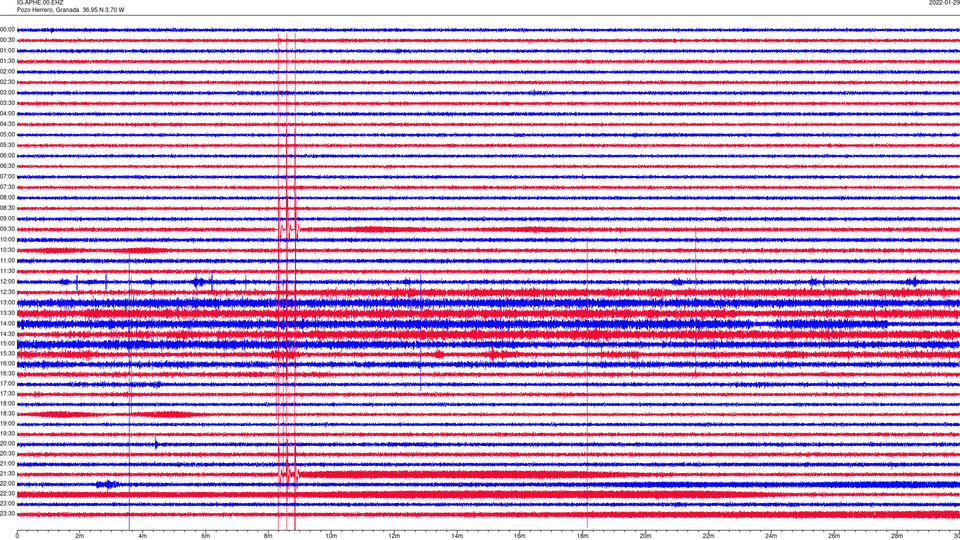Click the 20:00 time label
Viewport: 960px width, 540px height.
point(8,444)
